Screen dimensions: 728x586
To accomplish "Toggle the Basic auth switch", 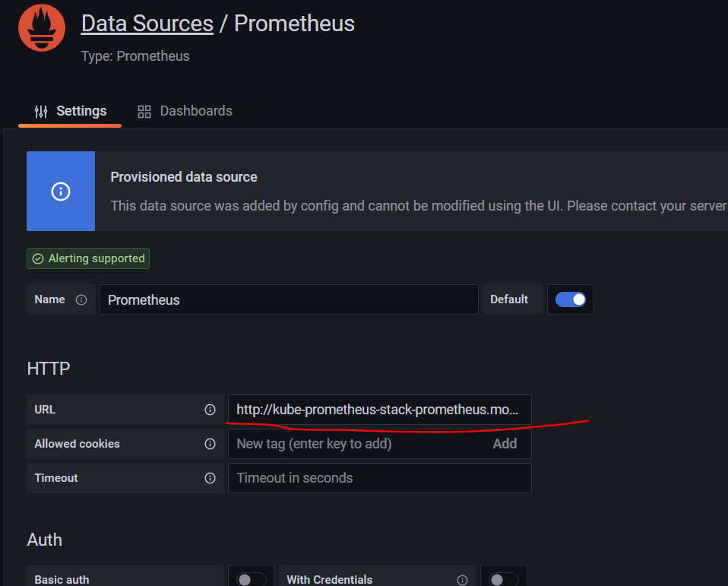I will (252, 579).
